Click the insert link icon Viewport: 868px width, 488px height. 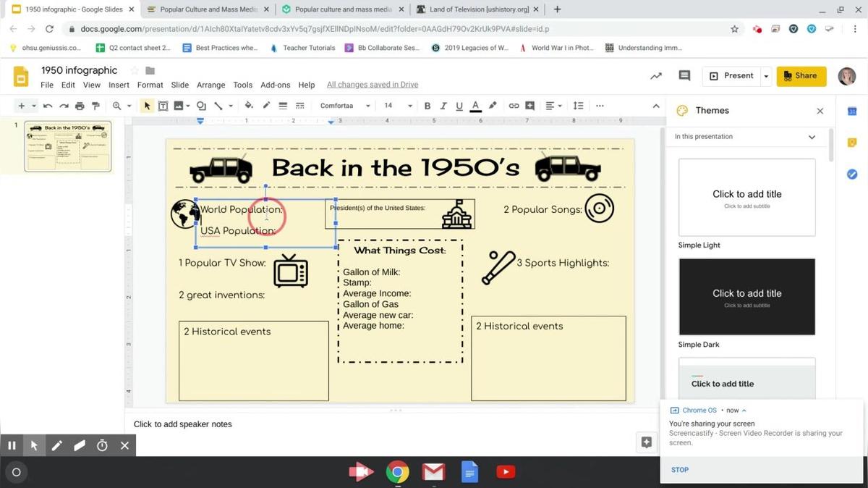tap(514, 106)
